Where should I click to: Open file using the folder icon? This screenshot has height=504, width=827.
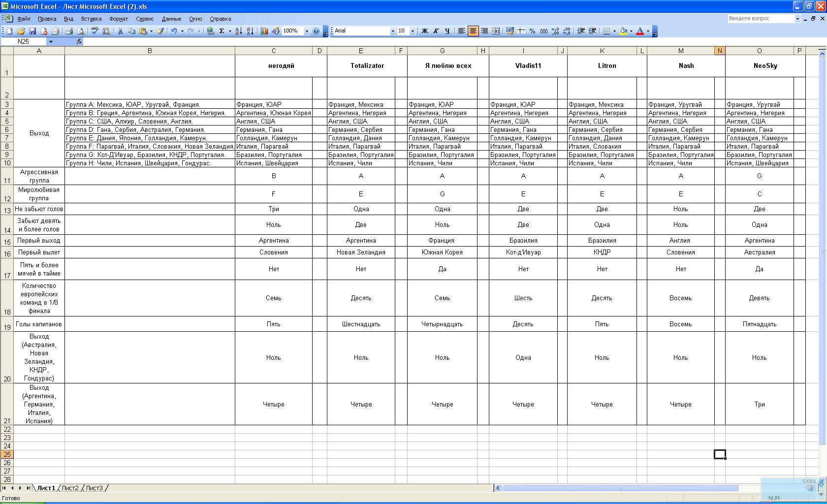(21, 31)
